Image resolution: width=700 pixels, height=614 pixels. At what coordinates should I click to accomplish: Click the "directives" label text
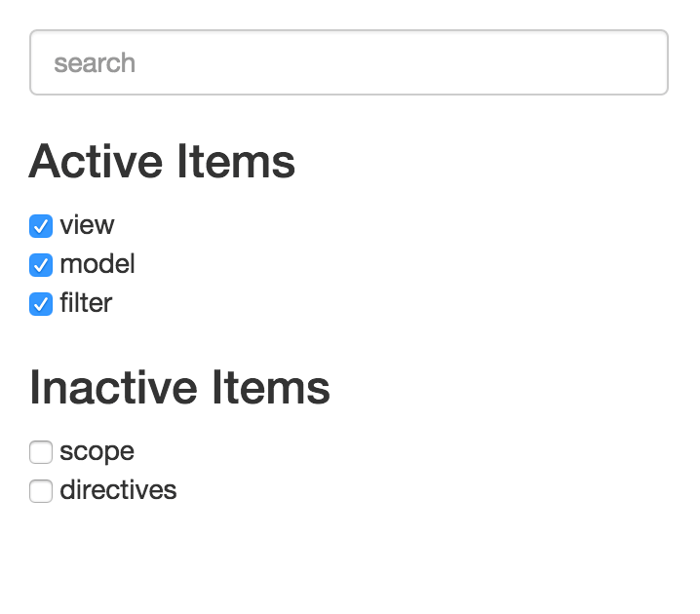click(118, 490)
